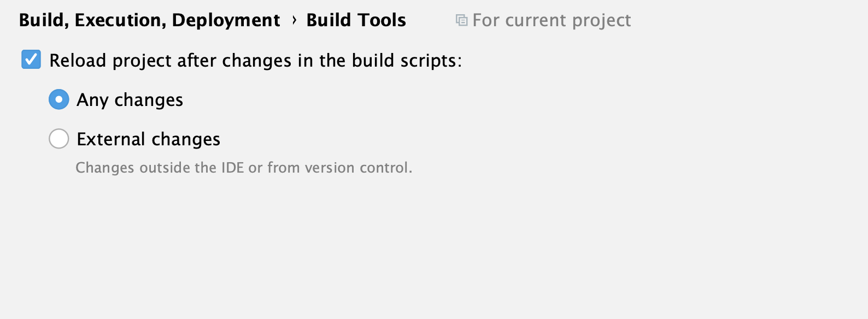
Task: Choose the External changes radio button
Action: pyautogui.click(x=59, y=139)
